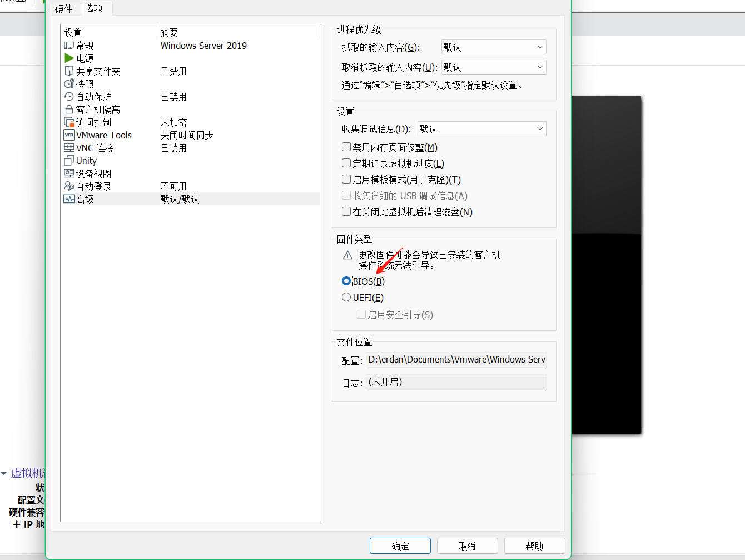
Task: Select the UEFI firmware radio button
Action: click(x=346, y=297)
